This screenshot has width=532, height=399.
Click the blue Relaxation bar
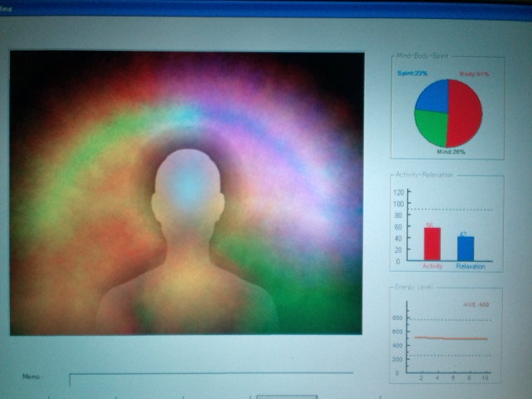coord(465,249)
